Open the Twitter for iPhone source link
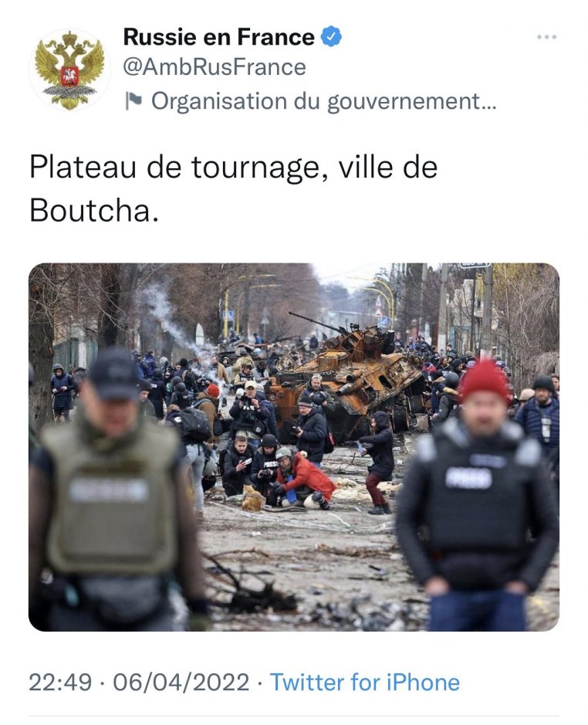Viewport: 588px width, 725px height. [365, 682]
